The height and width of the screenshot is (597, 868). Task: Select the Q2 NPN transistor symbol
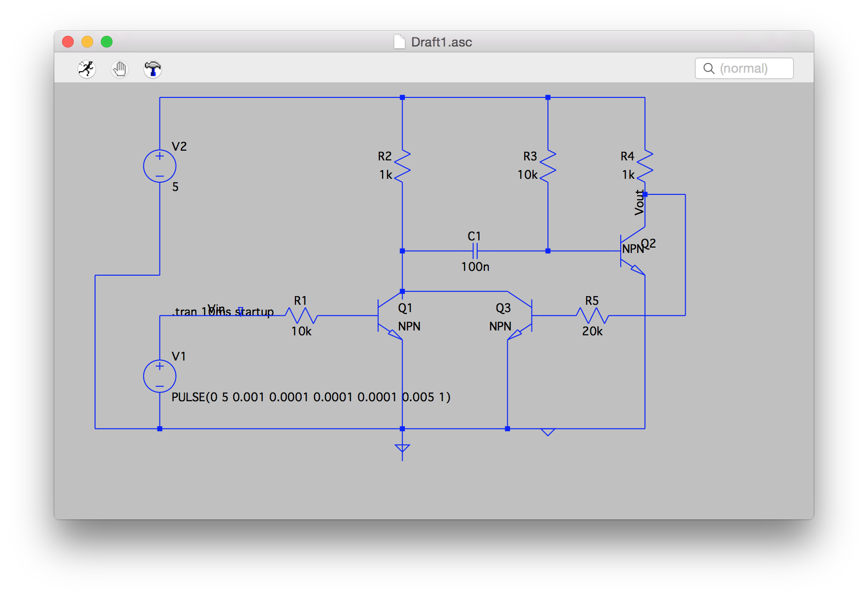coord(633,251)
